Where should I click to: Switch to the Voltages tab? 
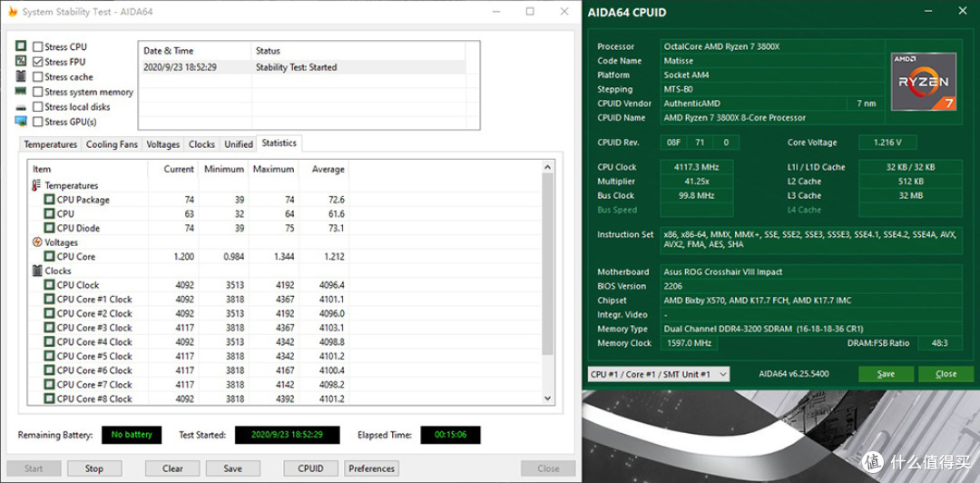pos(163,144)
